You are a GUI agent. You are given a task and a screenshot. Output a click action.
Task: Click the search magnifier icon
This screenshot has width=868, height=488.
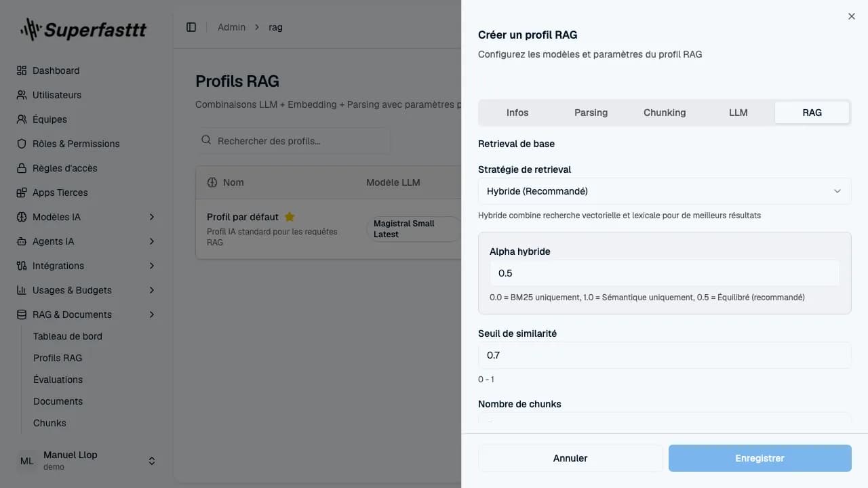pyautogui.click(x=207, y=141)
